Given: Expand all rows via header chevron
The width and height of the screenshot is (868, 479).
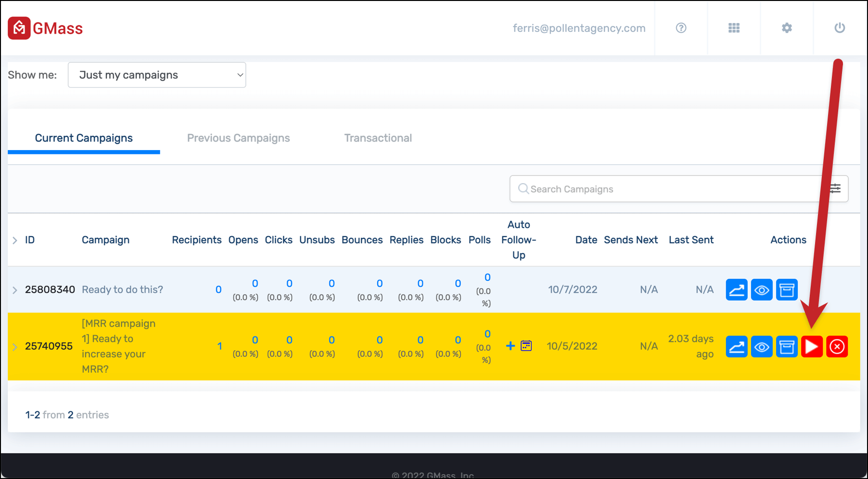Looking at the screenshot, I should coord(15,240).
